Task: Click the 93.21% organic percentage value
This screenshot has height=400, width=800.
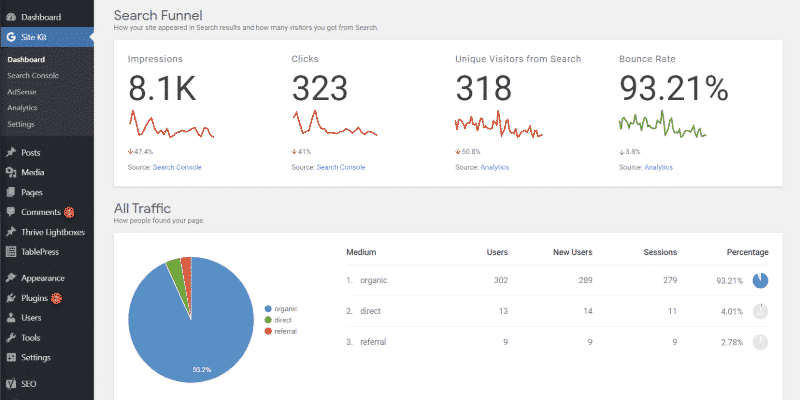Action: [x=730, y=280]
